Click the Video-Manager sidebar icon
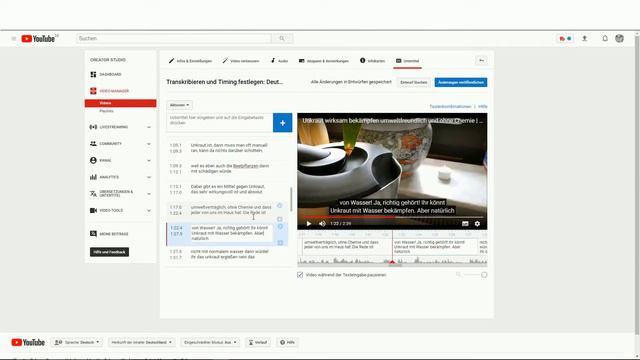640x360 pixels. point(93,91)
